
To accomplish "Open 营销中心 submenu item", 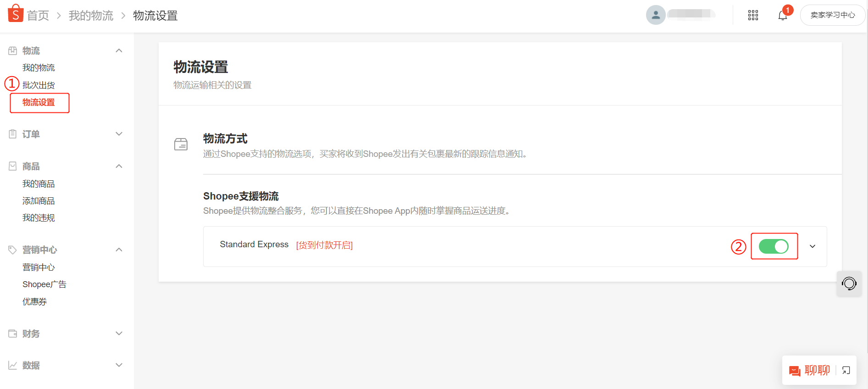I will point(39,267).
